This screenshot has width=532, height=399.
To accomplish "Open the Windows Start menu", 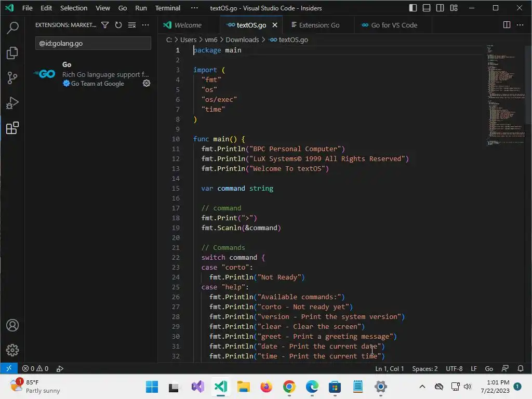I will click(x=152, y=387).
